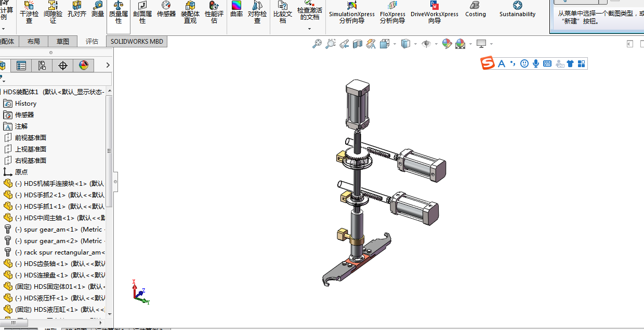Open View Orientation dropdown arrow
The width and height of the screenshot is (644, 330).
click(x=395, y=44)
